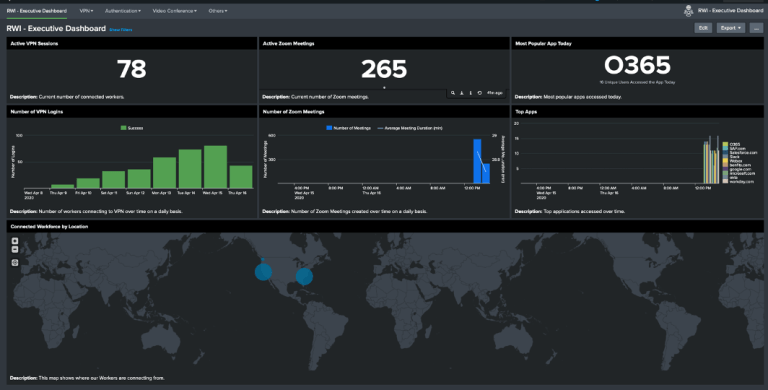768x390 pixels.
Task: Zoom in on the workforce map
Action: tap(15, 241)
